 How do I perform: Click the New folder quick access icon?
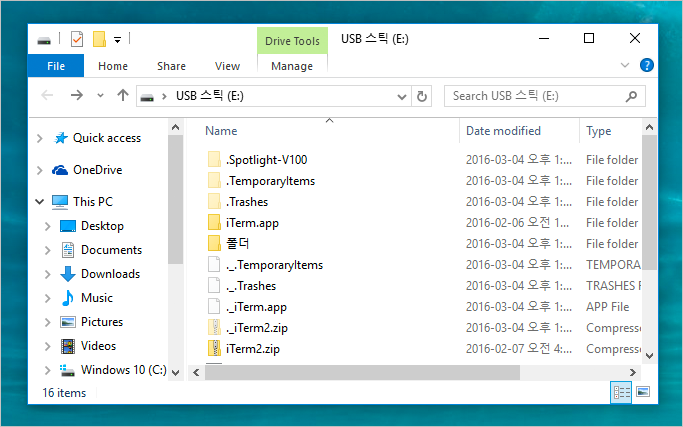pyautogui.click(x=99, y=39)
